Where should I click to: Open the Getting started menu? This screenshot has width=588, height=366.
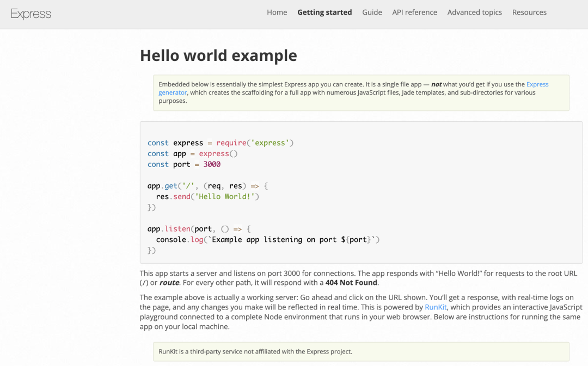tap(324, 13)
